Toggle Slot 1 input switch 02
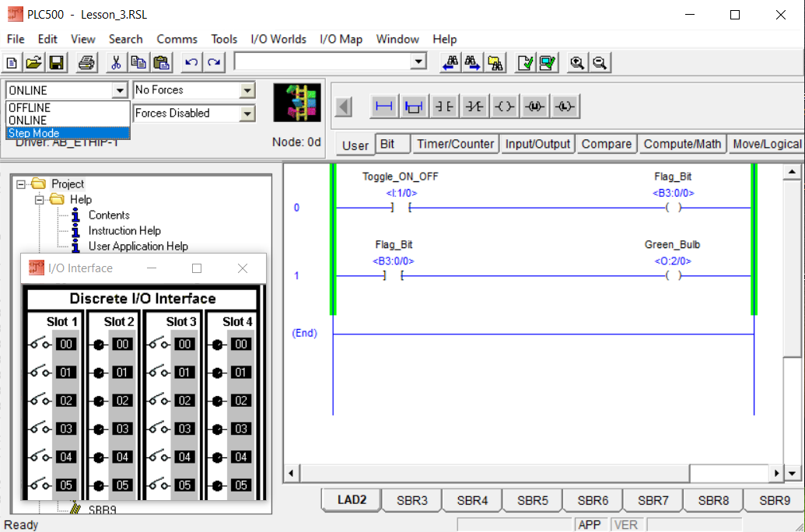Viewport: 805px width, 532px height. click(x=40, y=400)
